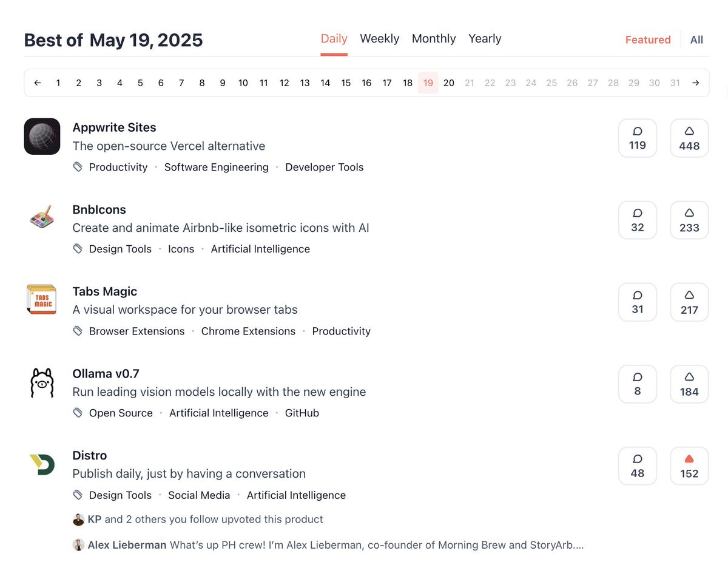The height and width of the screenshot is (576, 728).
Task: View the 31 comments on Tabs Magic
Action: tap(638, 302)
